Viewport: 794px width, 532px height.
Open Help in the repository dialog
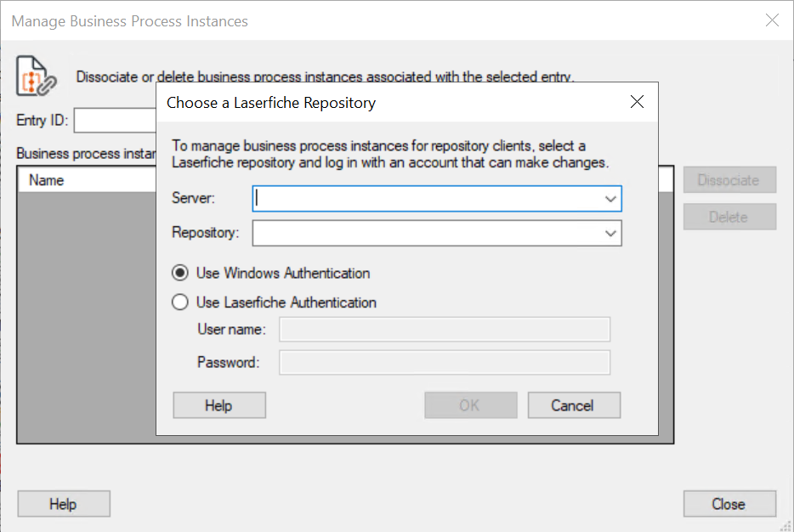(x=218, y=405)
